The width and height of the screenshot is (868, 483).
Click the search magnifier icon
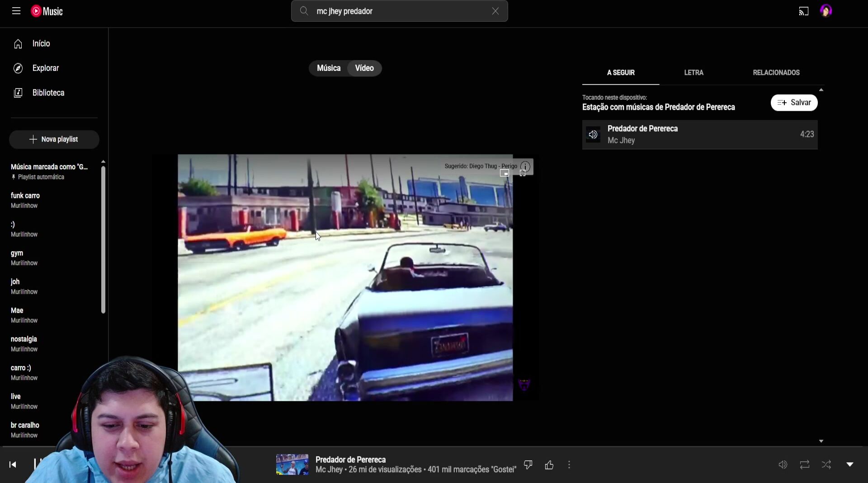(x=304, y=11)
